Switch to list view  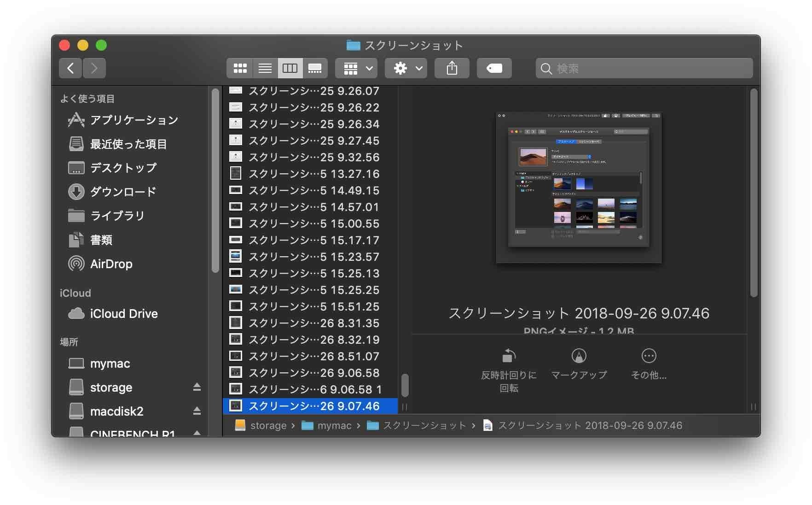(x=265, y=68)
